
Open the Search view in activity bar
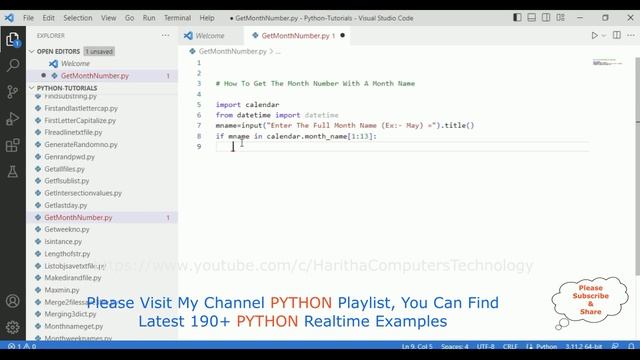pyautogui.click(x=13, y=65)
